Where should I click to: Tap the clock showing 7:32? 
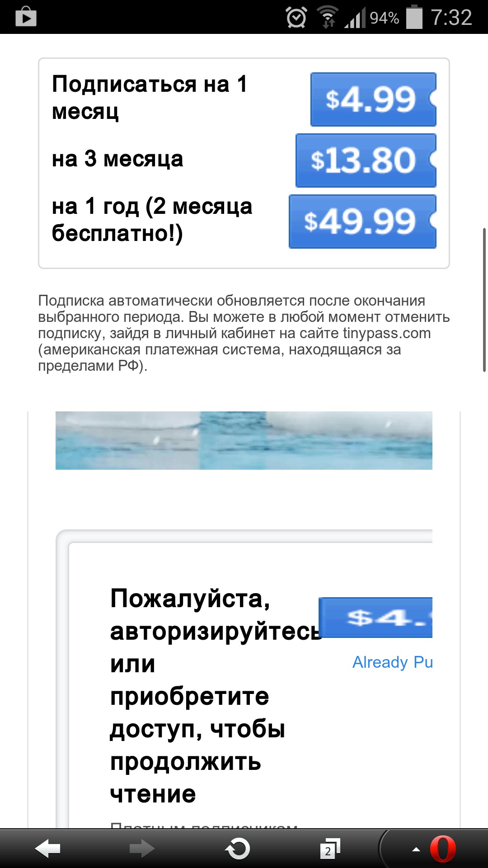tap(451, 18)
